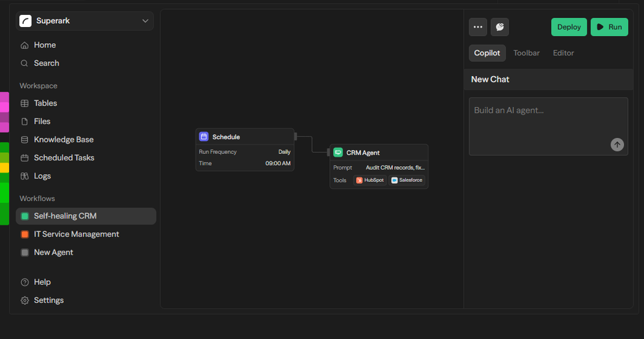Viewport: 644px width, 339px height.
Task: Click the Workflows section label
Action: [x=37, y=199]
